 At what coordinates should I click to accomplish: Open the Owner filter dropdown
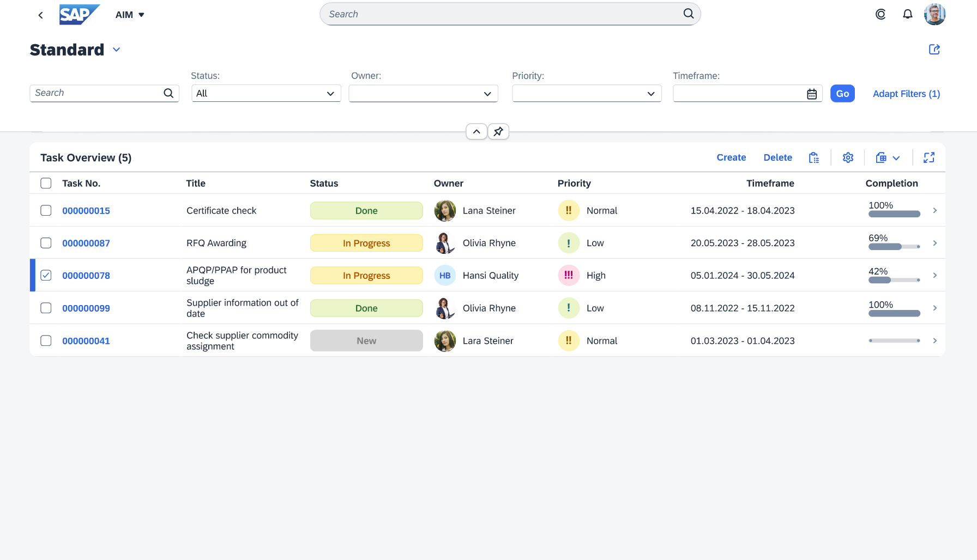tap(423, 93)
